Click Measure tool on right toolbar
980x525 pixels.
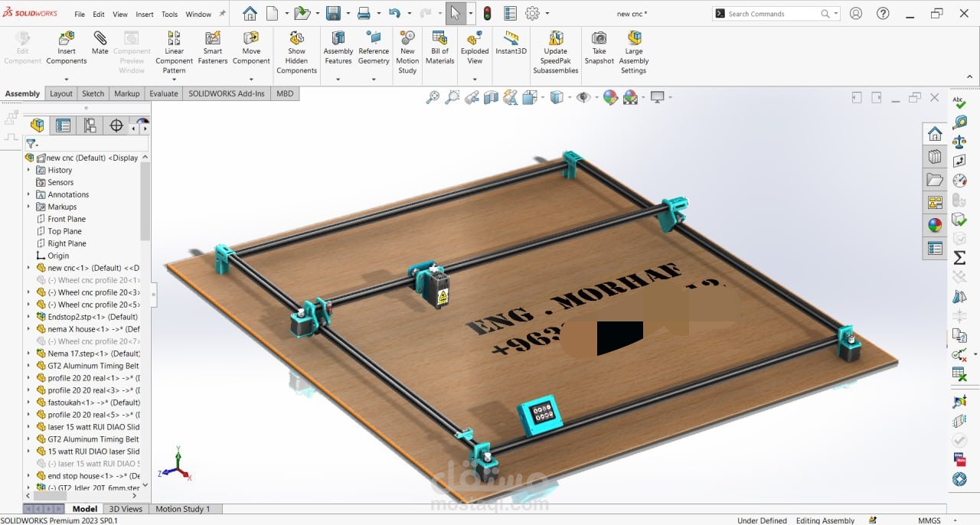click(x=959, y=122)
